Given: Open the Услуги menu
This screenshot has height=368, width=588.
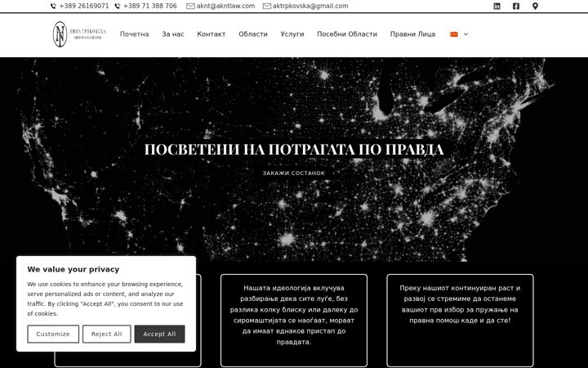Looking at the screenshot, I should [x=292, y=34].
